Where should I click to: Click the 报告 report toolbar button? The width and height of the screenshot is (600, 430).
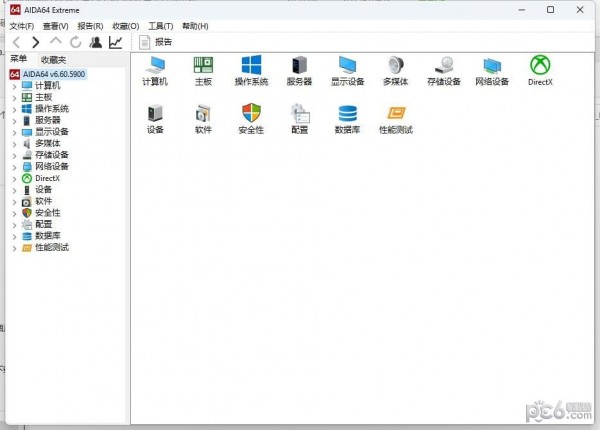click(x=155, y=42)
